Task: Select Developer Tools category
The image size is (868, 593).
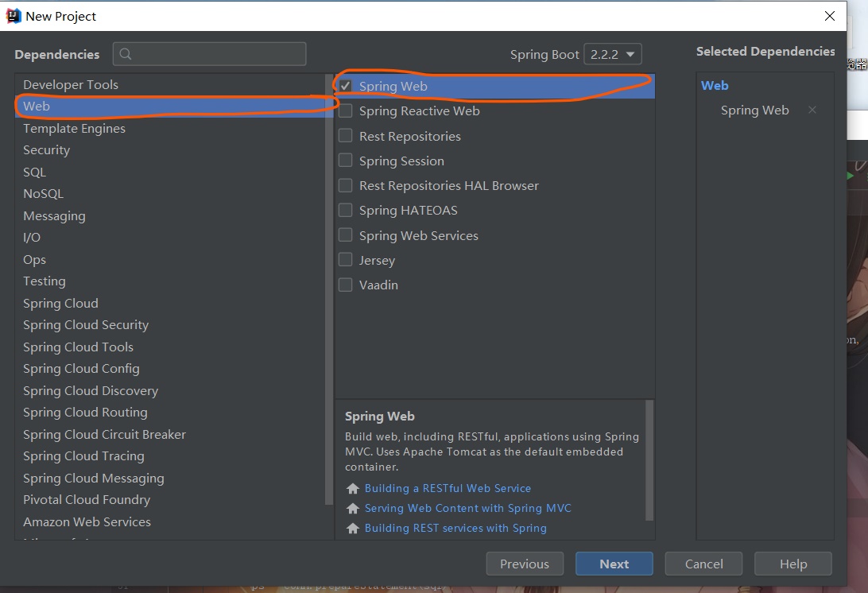Action: 170,85
